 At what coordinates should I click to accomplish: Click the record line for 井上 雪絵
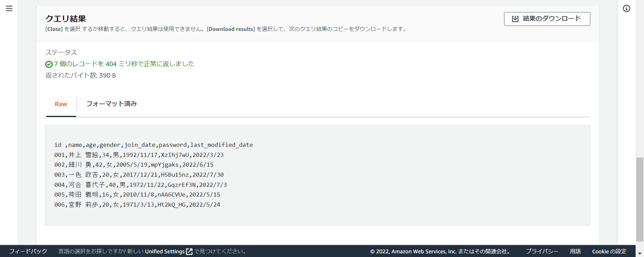tap(139, 155)
